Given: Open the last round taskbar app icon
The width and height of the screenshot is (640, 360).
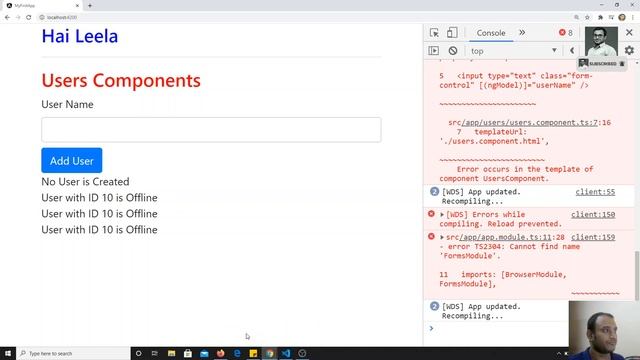Looking at the screenshot, I should tap(302, 353).
